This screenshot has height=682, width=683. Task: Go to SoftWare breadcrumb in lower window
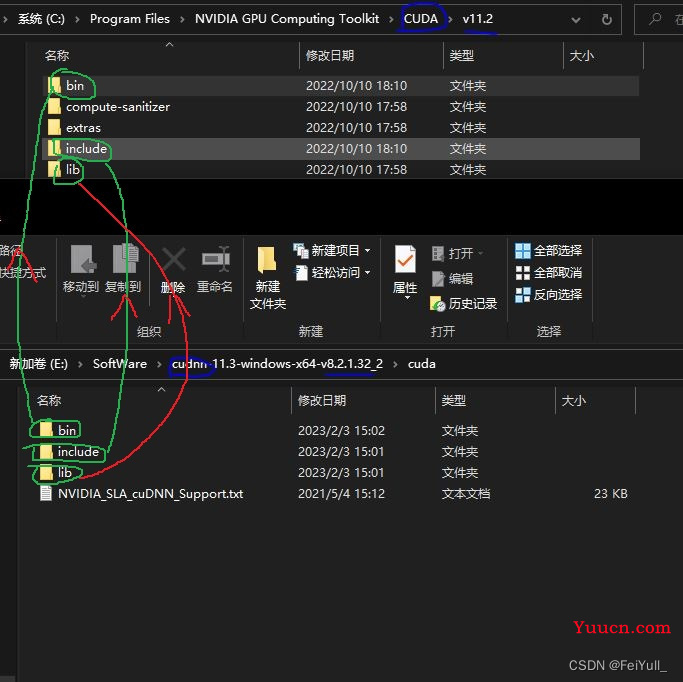coord(120,364)
